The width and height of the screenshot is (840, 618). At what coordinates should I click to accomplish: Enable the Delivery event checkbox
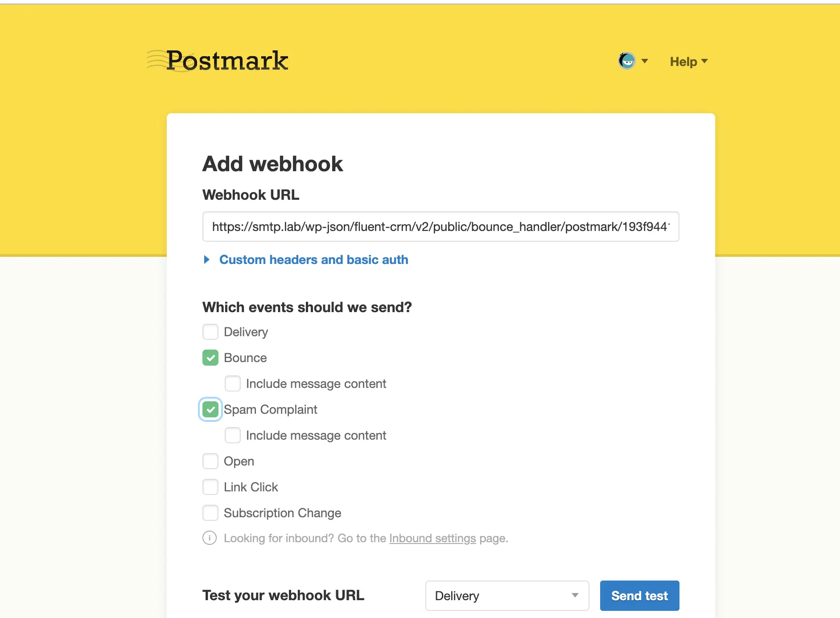click(x=210, y=332)
